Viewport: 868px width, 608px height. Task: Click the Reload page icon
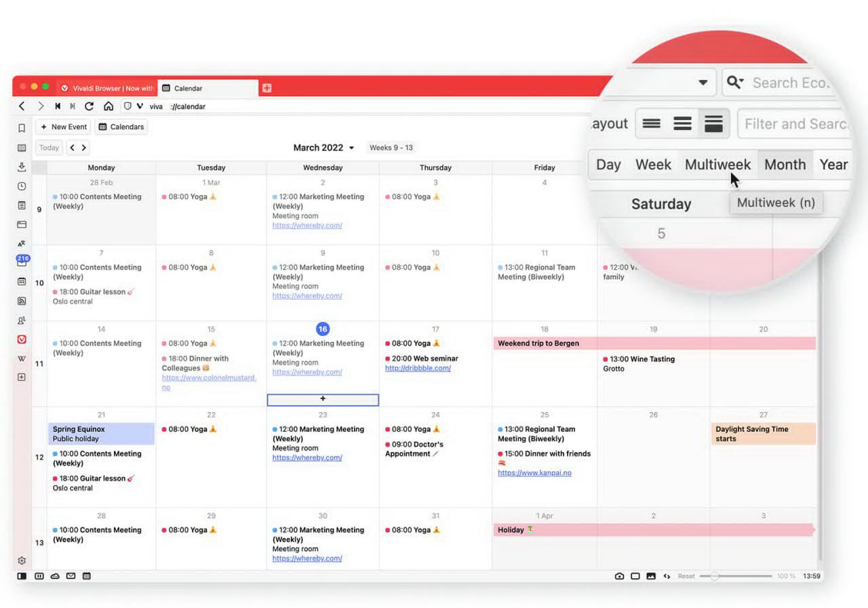89,106
